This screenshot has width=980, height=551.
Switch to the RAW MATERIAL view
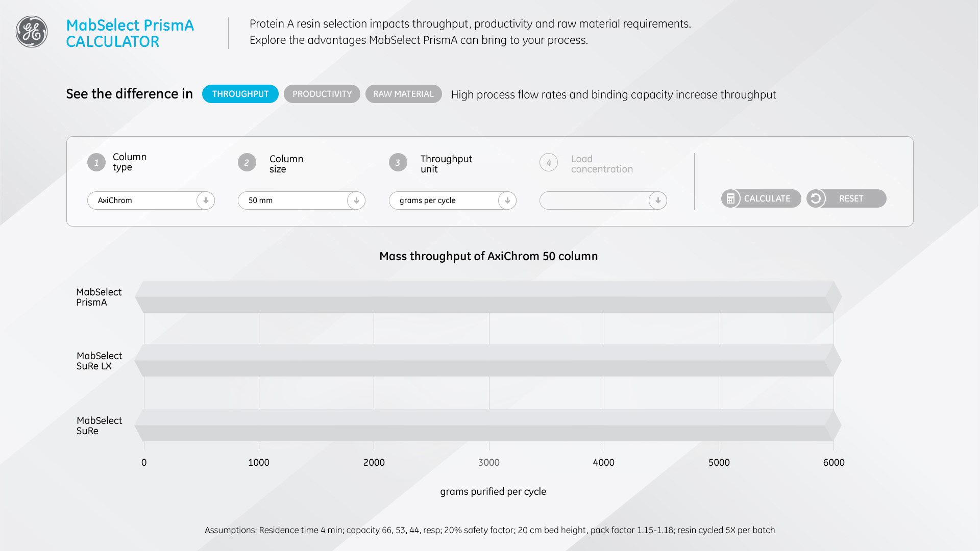pyautogui.click(x=404, y=94)
